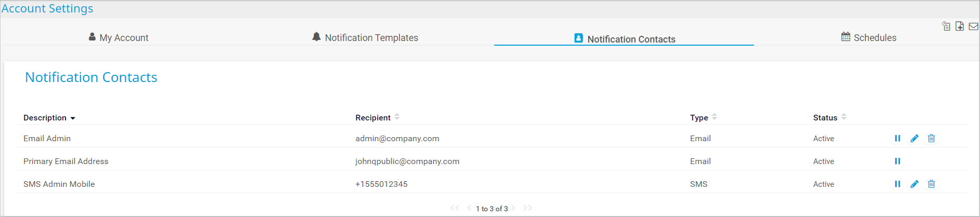This screenshot has width=980, height=217.
Task: Open the Notification Templates tab
Action: tap(365, 37)
